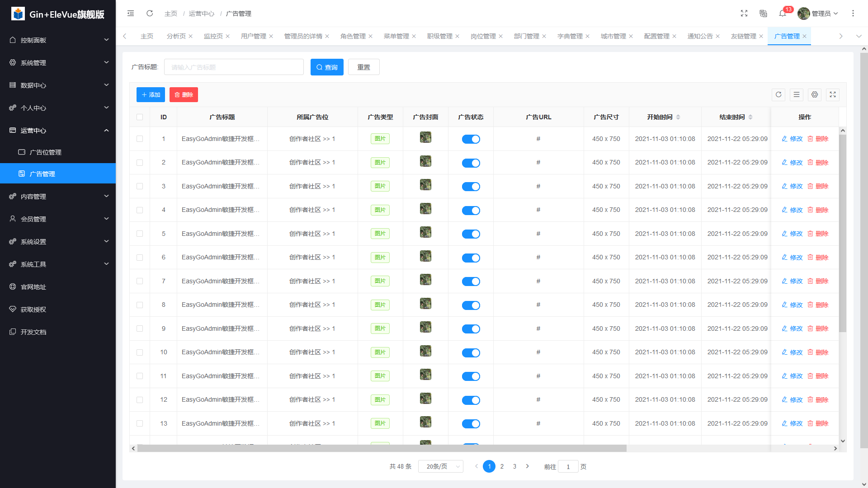Open table column settings gear icon
This screenshot has height=488, width=868.
click(x=815, y=94)
